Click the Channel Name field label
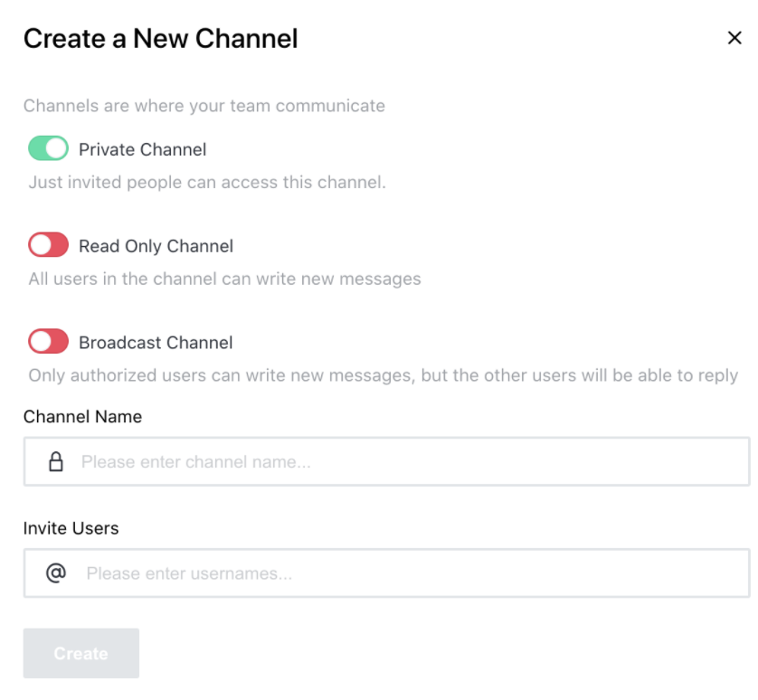Viewport: 758px width, 700px height. pos(82,417)
